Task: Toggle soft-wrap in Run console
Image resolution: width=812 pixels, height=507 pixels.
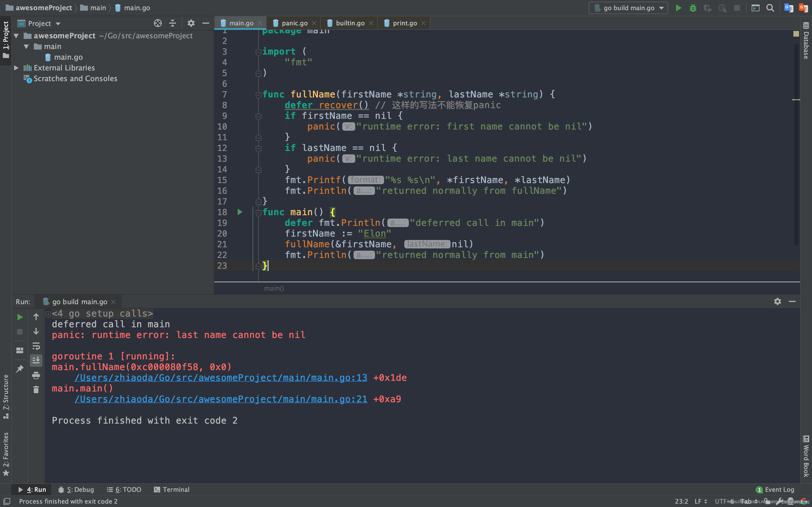Action: click(36, 346)
